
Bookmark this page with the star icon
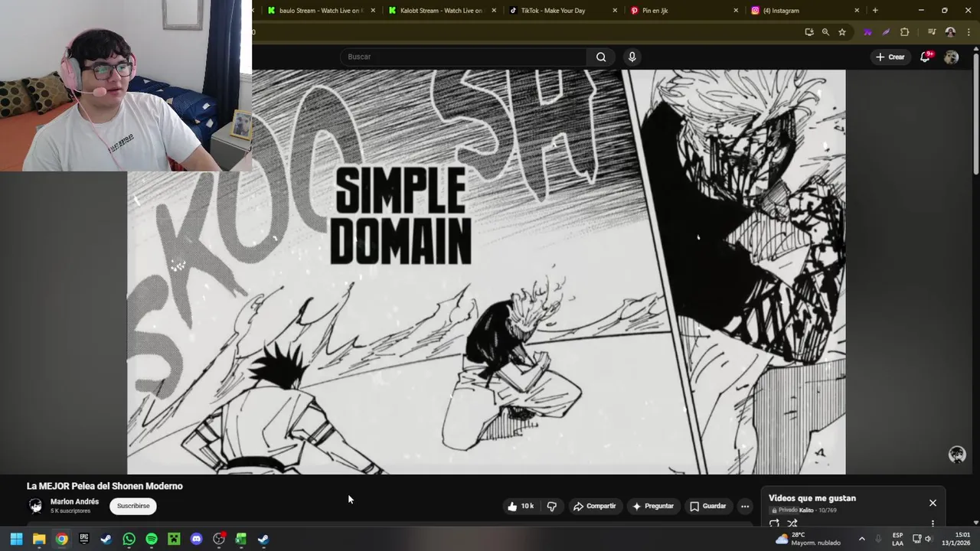point(842,32)
